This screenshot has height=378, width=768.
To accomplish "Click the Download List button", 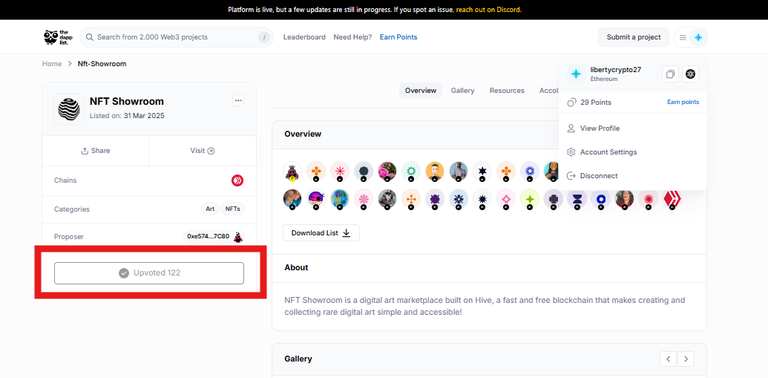I will pyautogui.click(x=321, y=233).
